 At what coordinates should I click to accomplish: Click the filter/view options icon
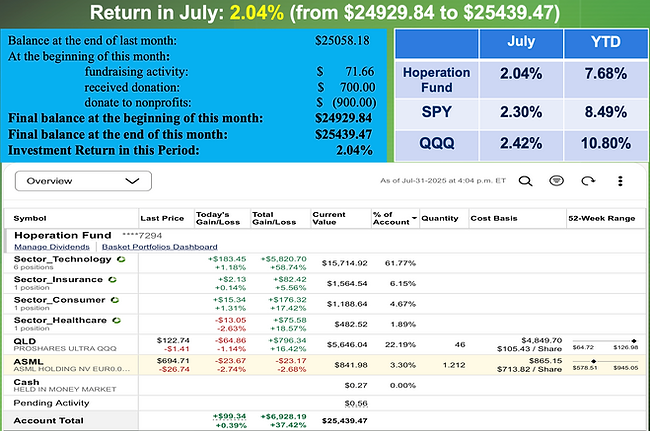coord(556,181)
